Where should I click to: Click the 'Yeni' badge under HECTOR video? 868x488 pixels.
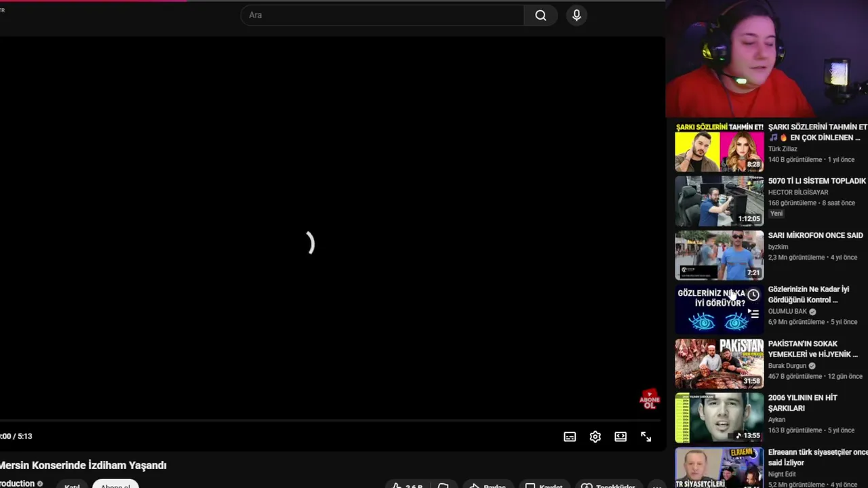[776, 213]
